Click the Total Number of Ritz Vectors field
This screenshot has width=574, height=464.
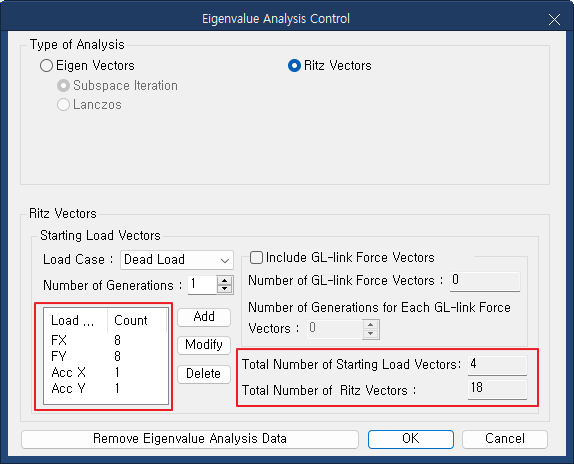pos(497,389)
